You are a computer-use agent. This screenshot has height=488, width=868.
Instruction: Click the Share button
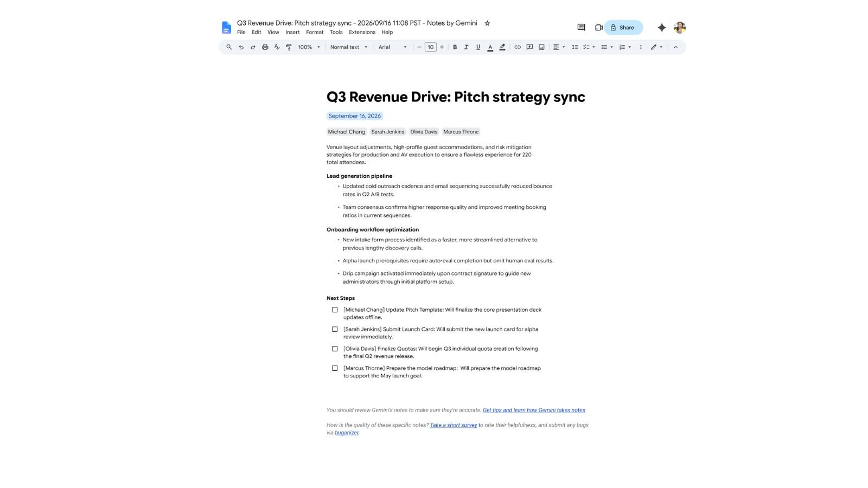(x=624, y=28)
